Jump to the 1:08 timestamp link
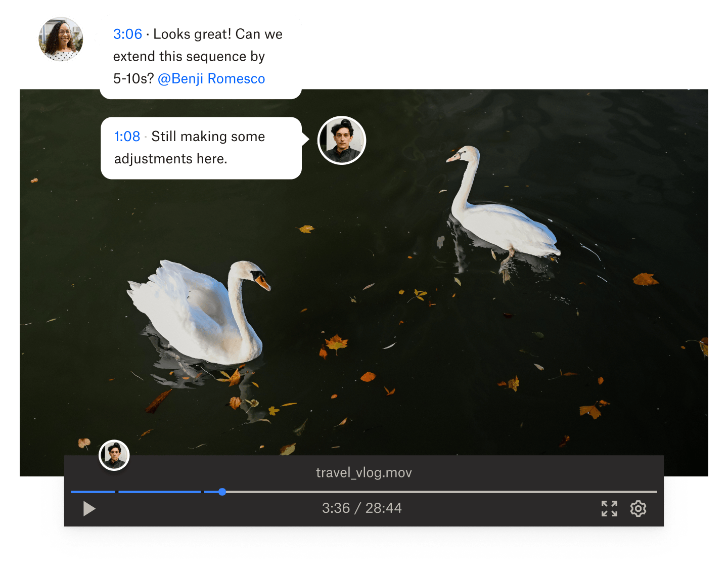 [x=127, y=137]
